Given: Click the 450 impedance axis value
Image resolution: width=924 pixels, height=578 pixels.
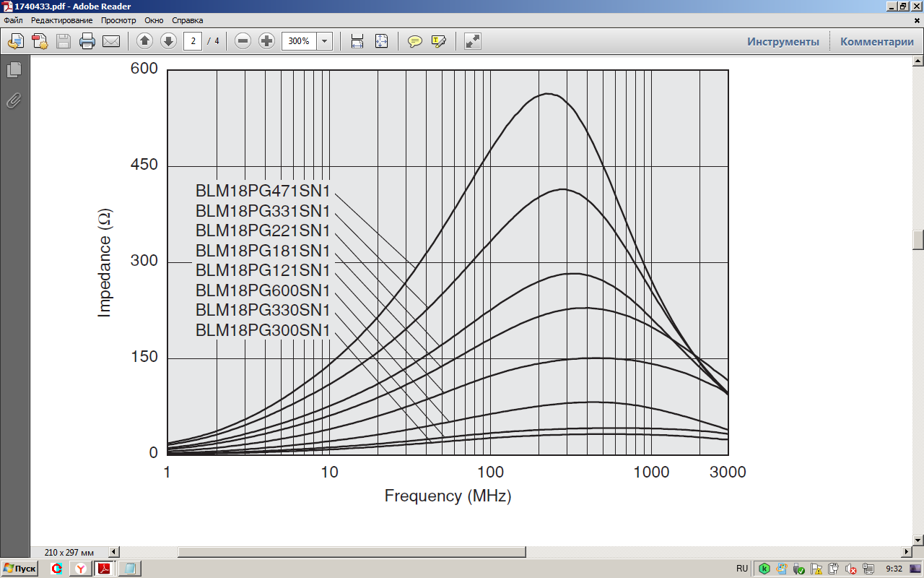Looking at the screenshot, I should tap(144, 165).
